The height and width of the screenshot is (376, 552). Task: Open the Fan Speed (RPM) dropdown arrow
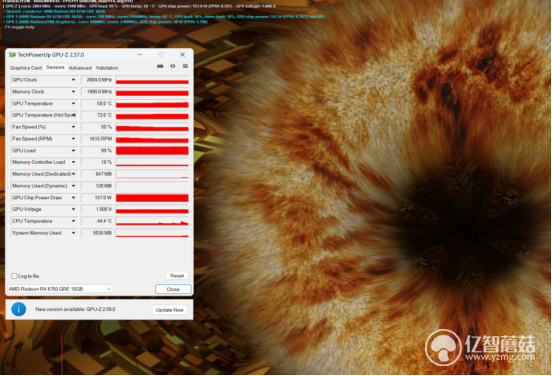[x=73, y=139]
